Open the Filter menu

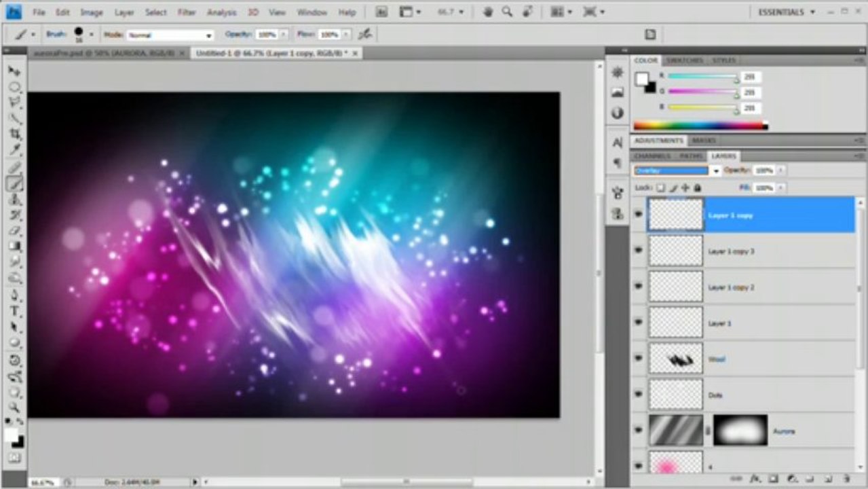[187, 12]
